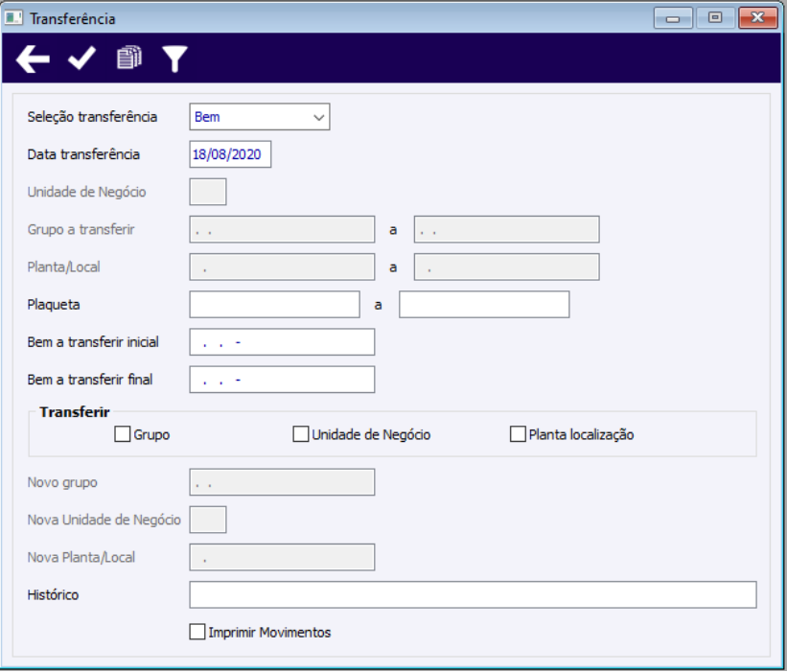Click the back arrow icon in toolbar
Viewport: 787px width, 672px height.
[x=33, y=59]
